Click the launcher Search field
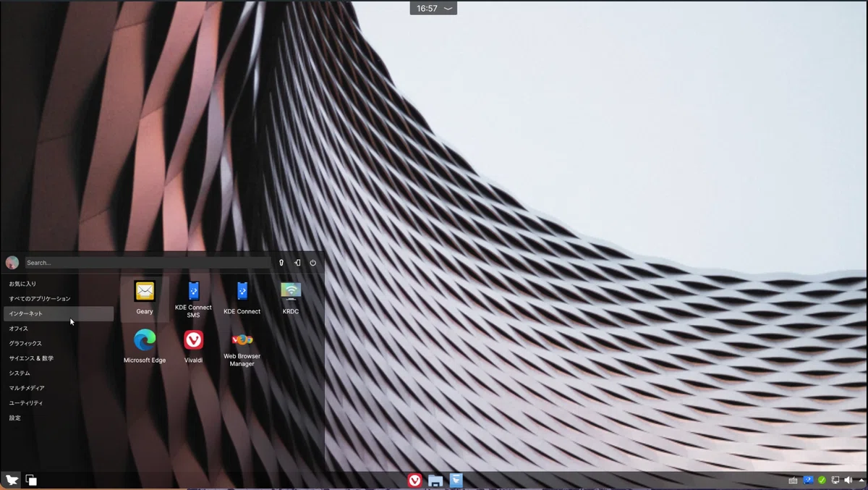868x490 pixels. pos(148,263)
